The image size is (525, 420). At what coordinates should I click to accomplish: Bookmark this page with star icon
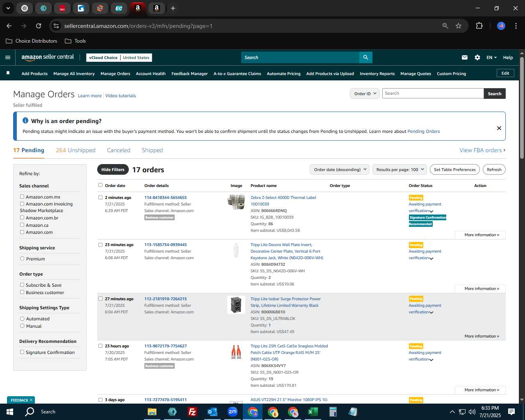pyautogui.click(x=459, y=26)
